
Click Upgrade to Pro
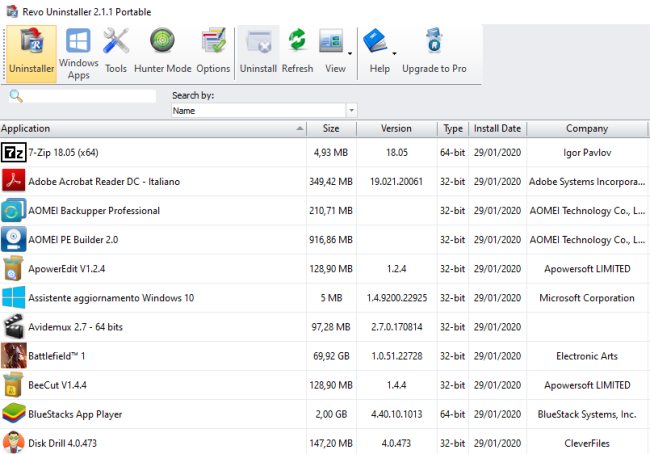coord(434,52)
